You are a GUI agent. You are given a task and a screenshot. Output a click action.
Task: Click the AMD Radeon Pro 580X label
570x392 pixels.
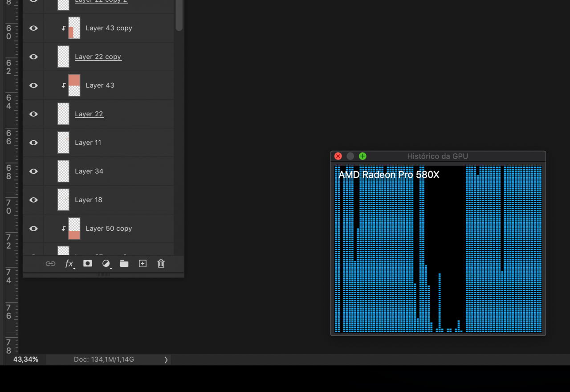pos(389,175)
